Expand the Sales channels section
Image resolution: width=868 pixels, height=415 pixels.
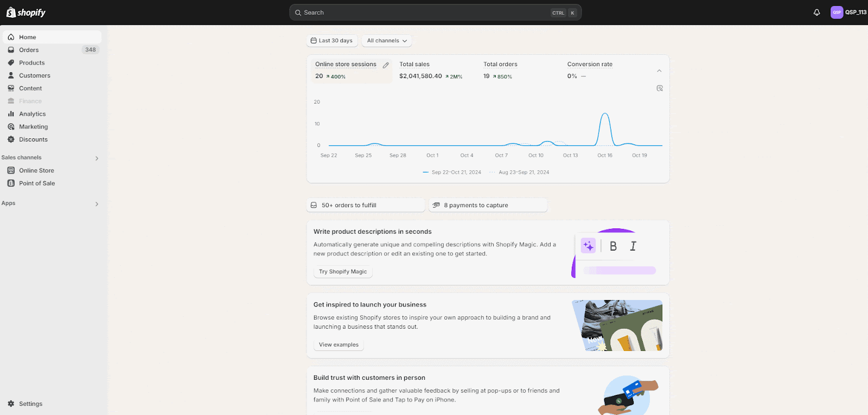pyautogui.click(x=97, y=158)
